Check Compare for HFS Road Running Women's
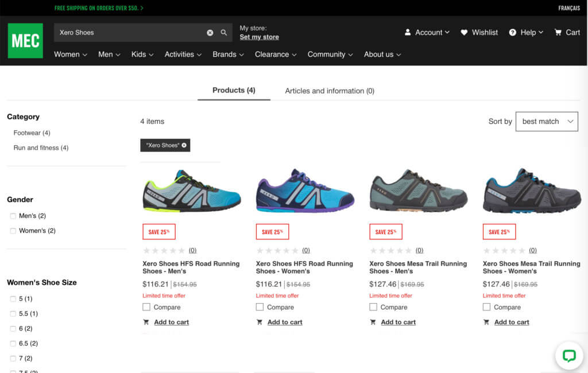This screenshot has height=373, width=588. tap(260, 307)
